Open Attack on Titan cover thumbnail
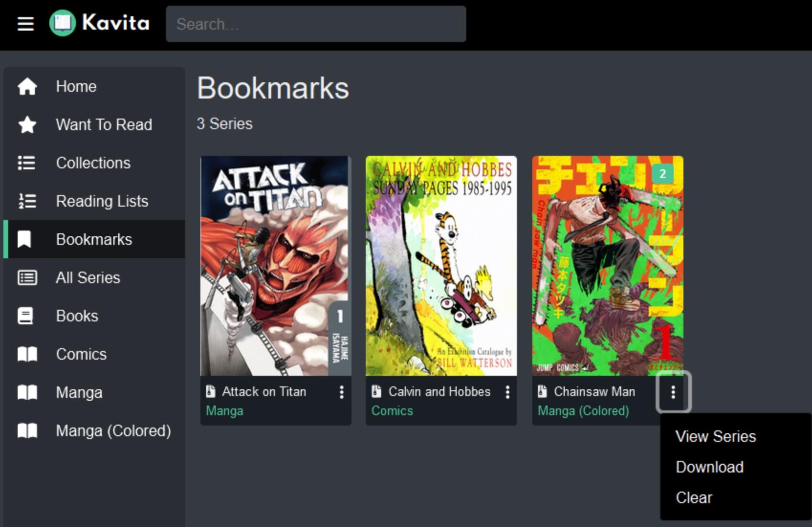Viewport: 812px width, 527px height. click(275, 266)
